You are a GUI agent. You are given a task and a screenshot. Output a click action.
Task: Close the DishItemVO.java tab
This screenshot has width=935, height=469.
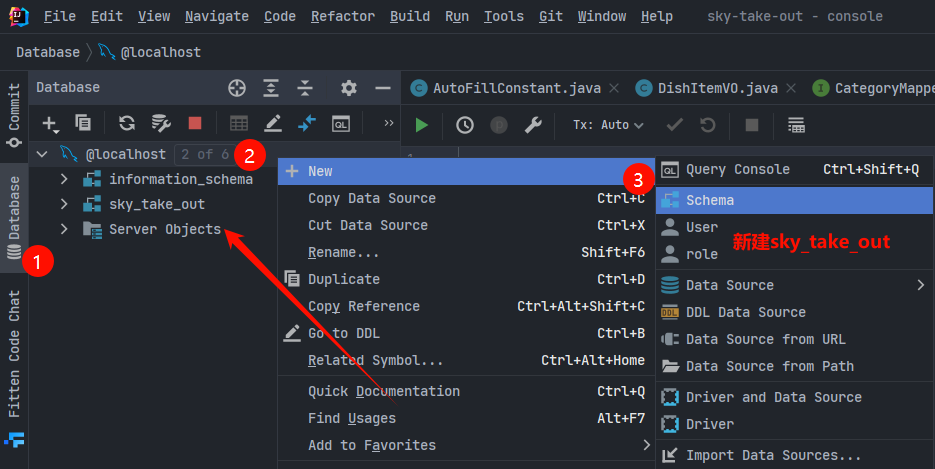(791, 89)
